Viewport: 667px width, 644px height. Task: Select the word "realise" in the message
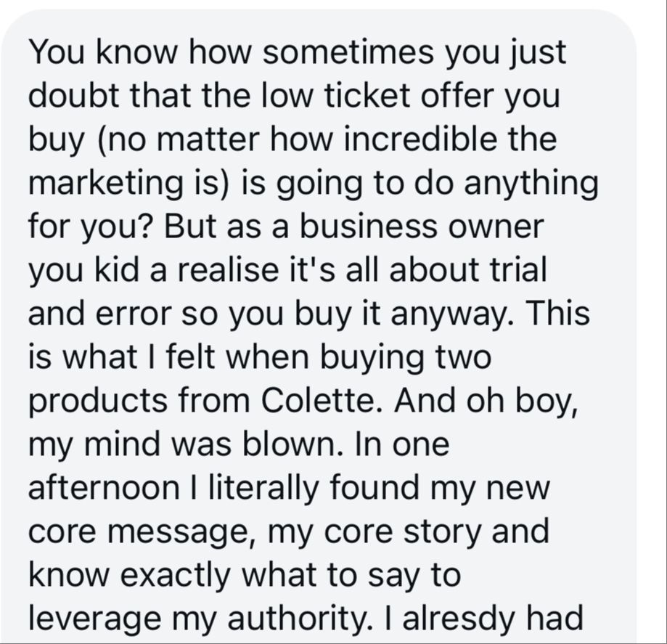click(x=228, y=270)
